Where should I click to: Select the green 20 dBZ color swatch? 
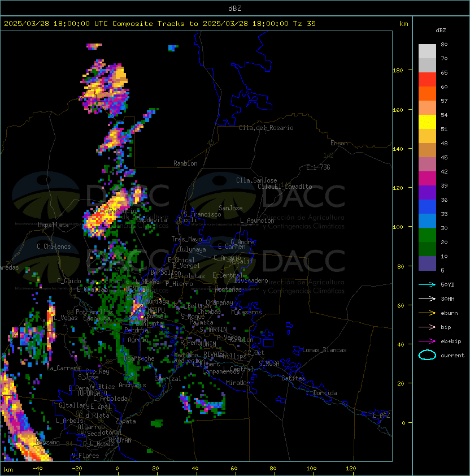click(427, 235)
